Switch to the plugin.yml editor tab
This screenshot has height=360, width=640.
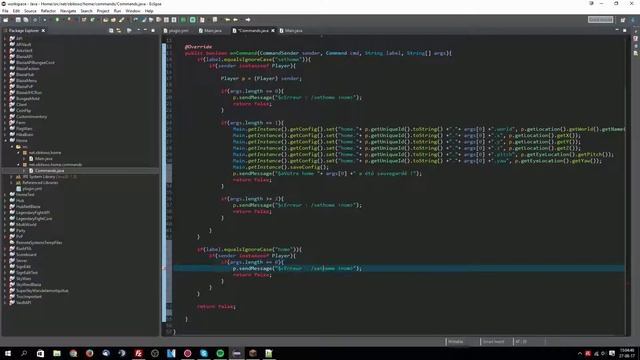(x=176, y=31)
